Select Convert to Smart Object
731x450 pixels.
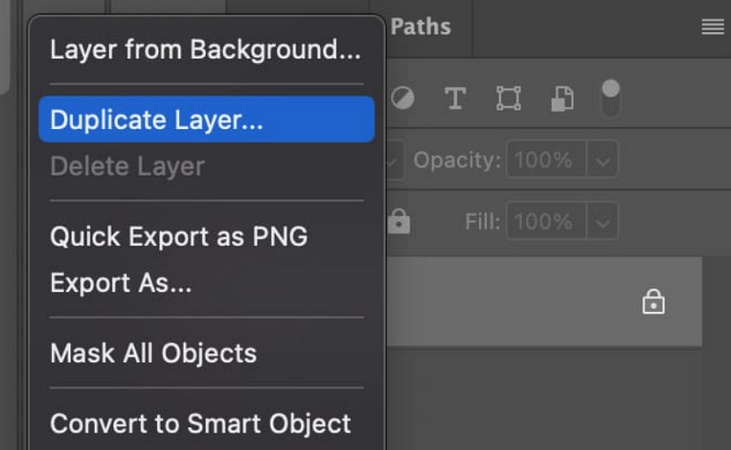click(200, 423)
